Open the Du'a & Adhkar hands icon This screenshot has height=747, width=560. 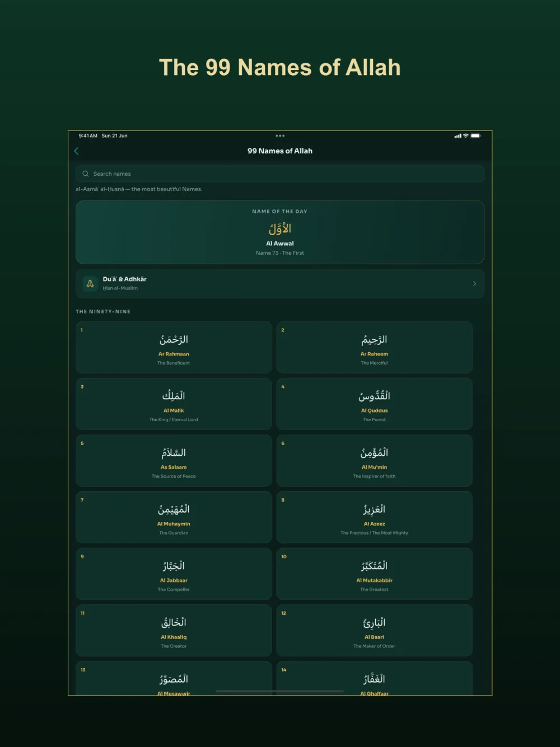coord(90,283)
